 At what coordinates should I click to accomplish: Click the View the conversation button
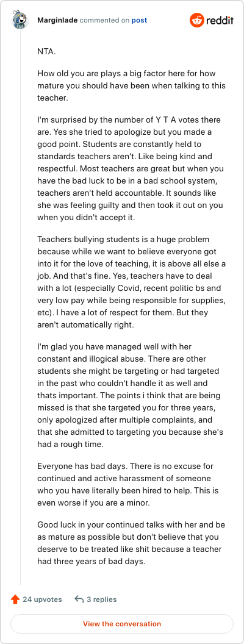(122, 623)
